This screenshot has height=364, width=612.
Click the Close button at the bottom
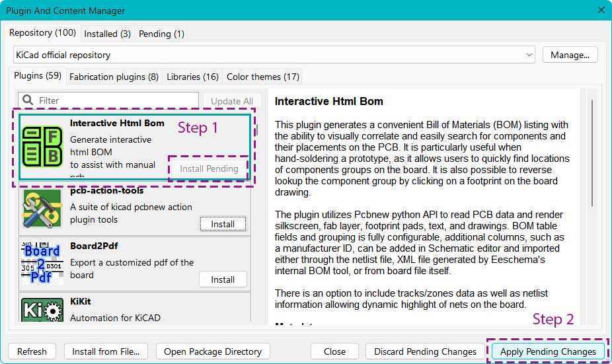pos(334,351)
